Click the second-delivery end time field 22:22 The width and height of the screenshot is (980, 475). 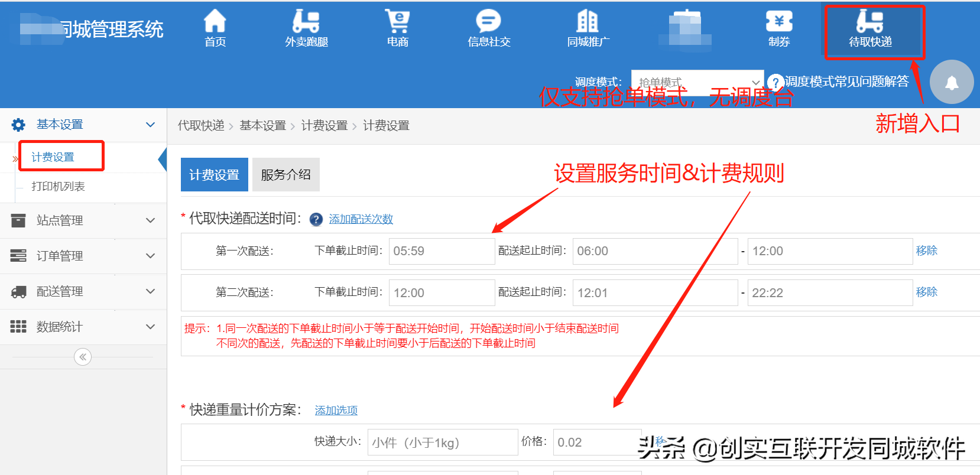click(830, 292)
